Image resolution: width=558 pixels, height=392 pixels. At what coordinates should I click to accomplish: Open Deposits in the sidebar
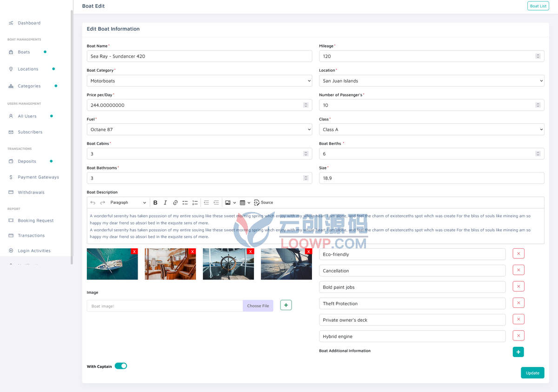[x=27, y=161]
